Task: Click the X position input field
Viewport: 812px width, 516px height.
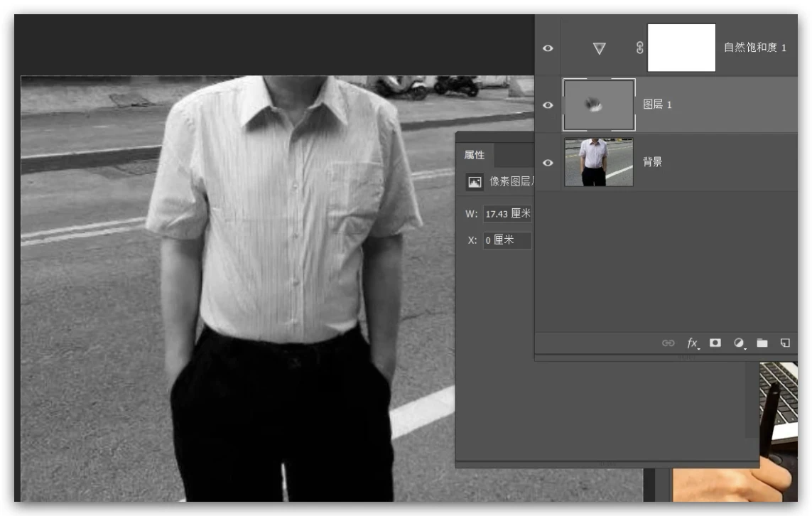Action: tap(507, 240)
